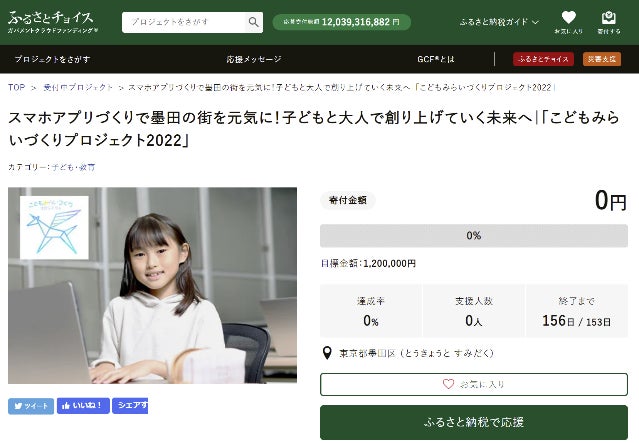Click the map pin location icon
The image size is (639, 443).
[327, 353]
